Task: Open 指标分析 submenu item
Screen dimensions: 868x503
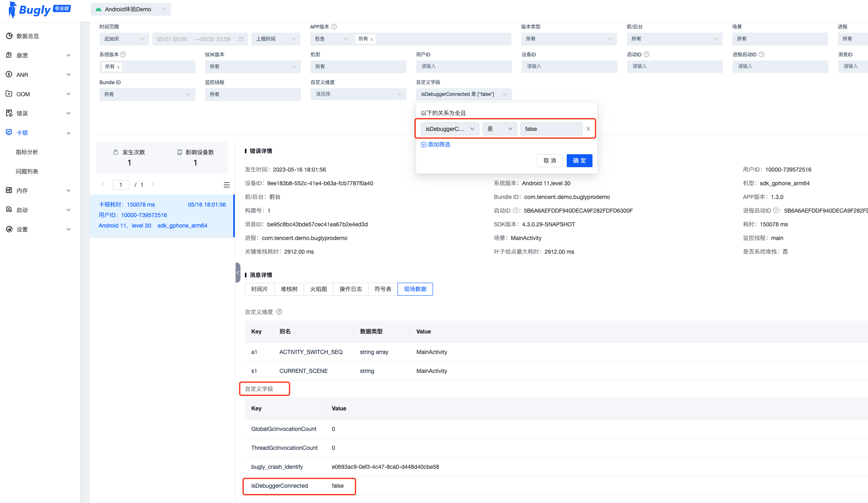Action: click(27, 152)
